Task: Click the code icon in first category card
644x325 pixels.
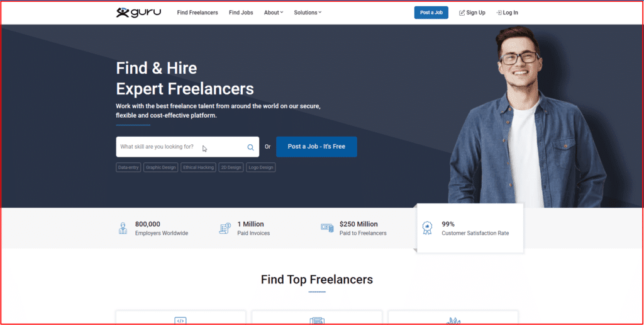Action: tap(180, 321)
